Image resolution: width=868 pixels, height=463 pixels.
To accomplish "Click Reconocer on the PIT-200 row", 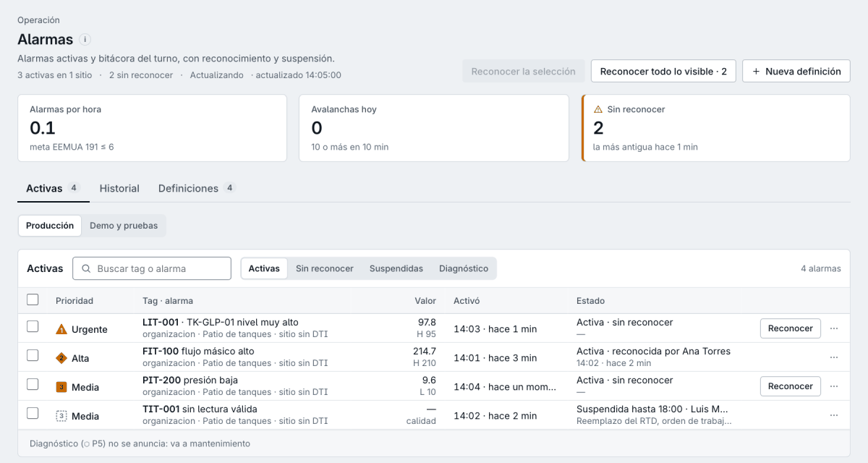I will click(791, 386).
